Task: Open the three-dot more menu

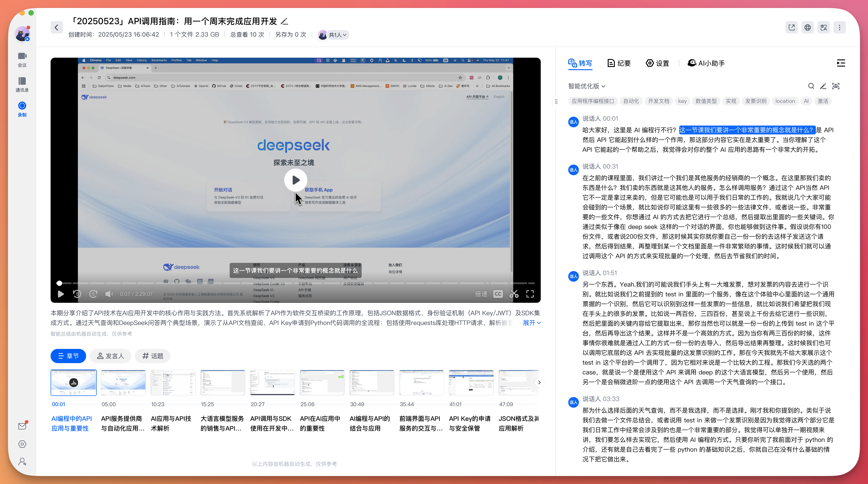Action: click(x=840, y=27)
